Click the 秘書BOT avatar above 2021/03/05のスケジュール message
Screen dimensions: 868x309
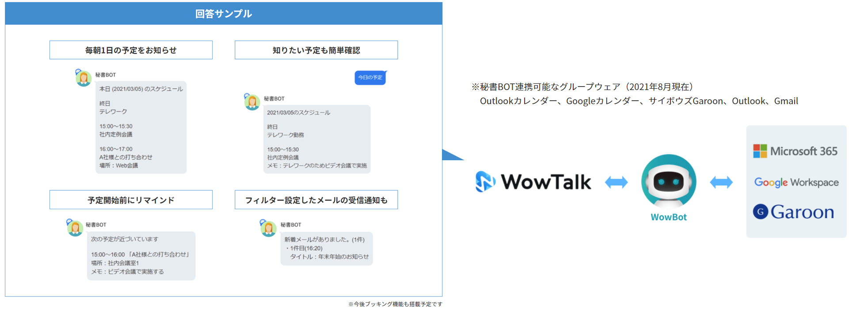(252, 102)
